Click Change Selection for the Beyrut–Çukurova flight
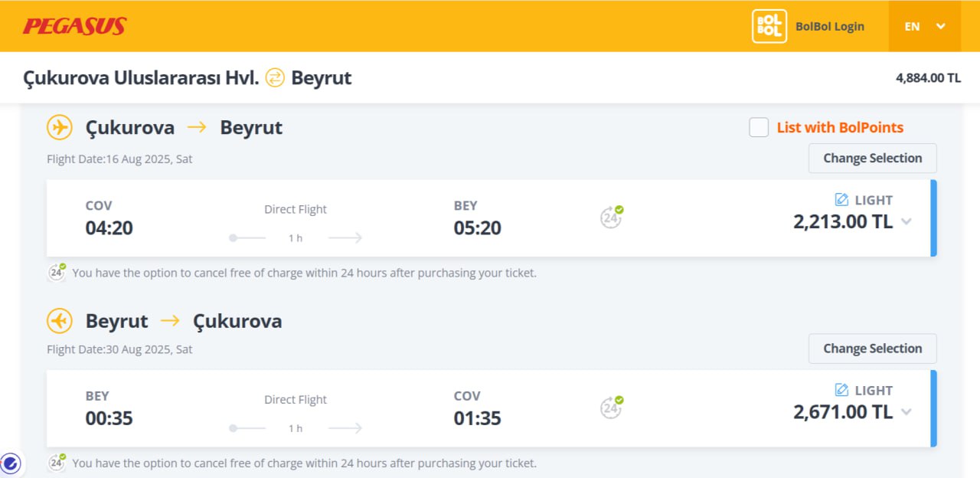980x478 pixels. (872, 349)
